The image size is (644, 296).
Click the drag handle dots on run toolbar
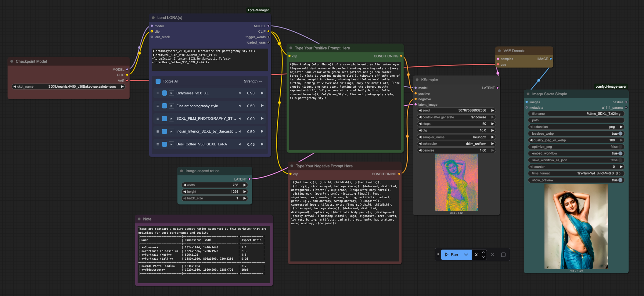pos(438,254)
